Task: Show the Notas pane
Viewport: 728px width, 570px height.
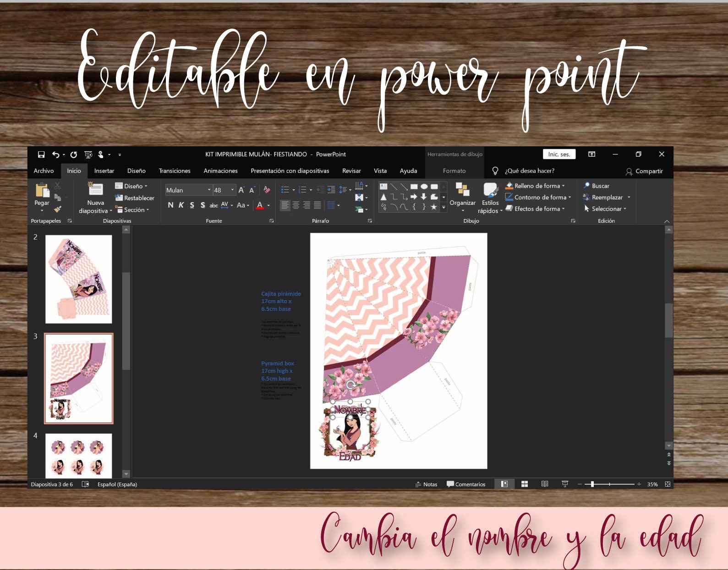Action: pyautogui.click(x=426, y=484)
